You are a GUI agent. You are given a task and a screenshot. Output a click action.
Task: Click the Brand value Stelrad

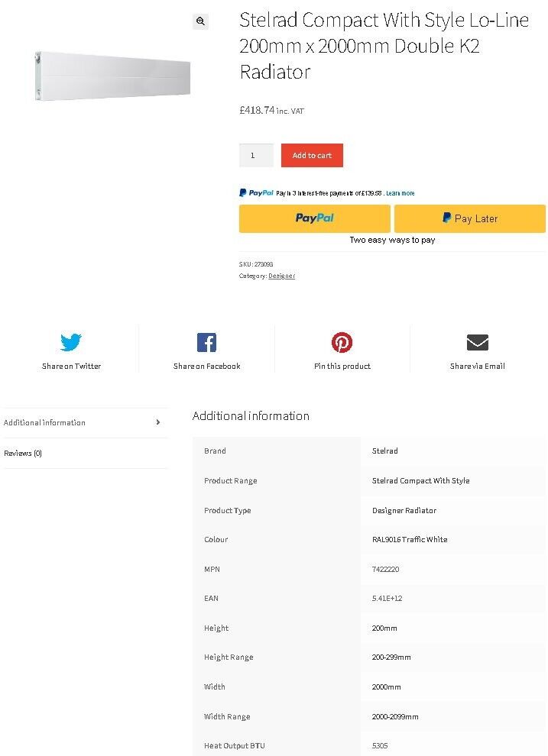coord(385,451)
